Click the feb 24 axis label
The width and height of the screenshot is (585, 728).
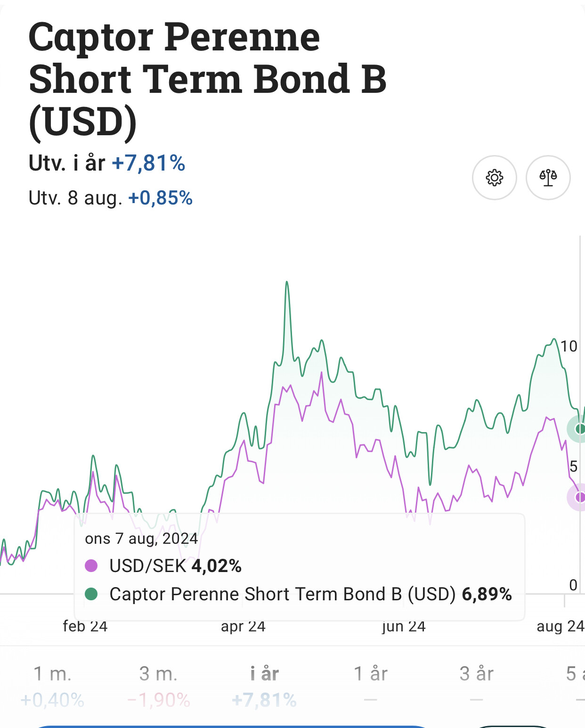point(85,626)
